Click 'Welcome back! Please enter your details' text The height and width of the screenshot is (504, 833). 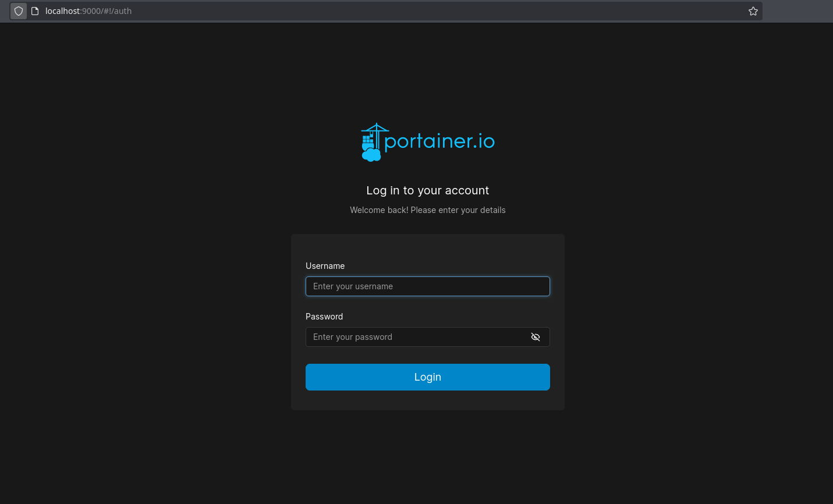coord(427,210)
